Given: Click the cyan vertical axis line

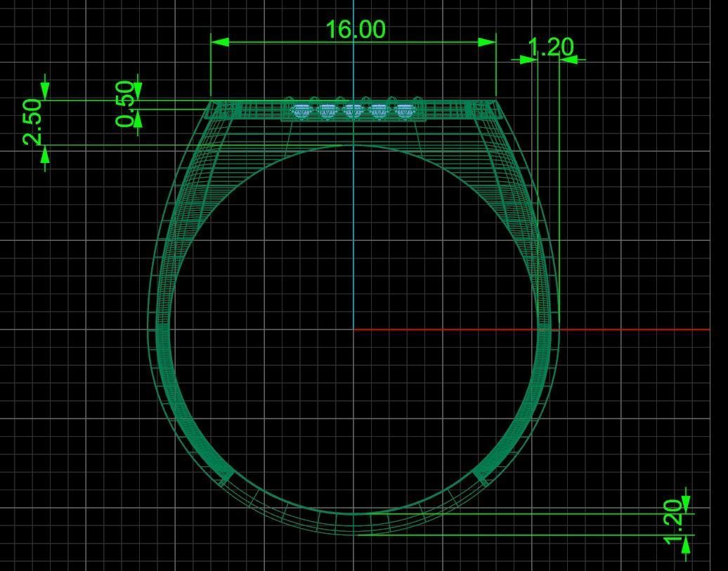Looking at the screenshot, I should point(353,165).
